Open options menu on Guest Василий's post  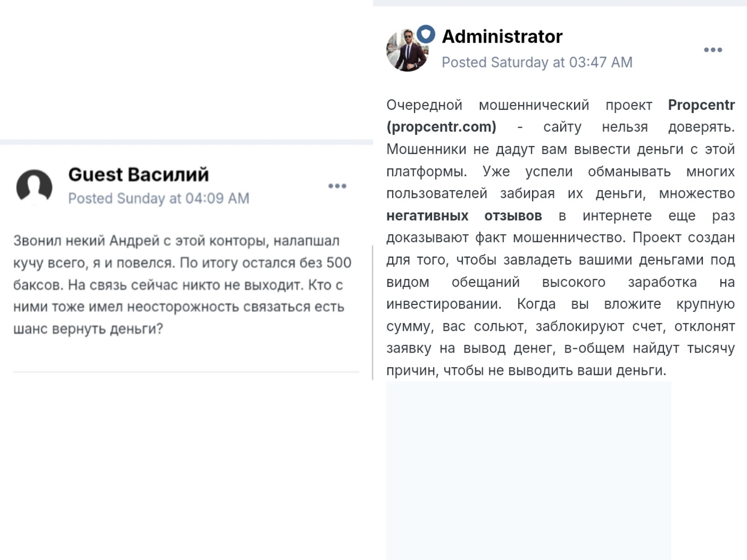[337, 186]
